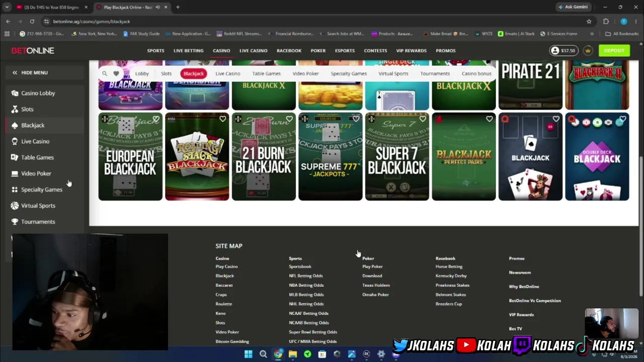Favorite the 21 Burn Blackjack game
This screenshot has height=362, width=644.
[289, 119]
